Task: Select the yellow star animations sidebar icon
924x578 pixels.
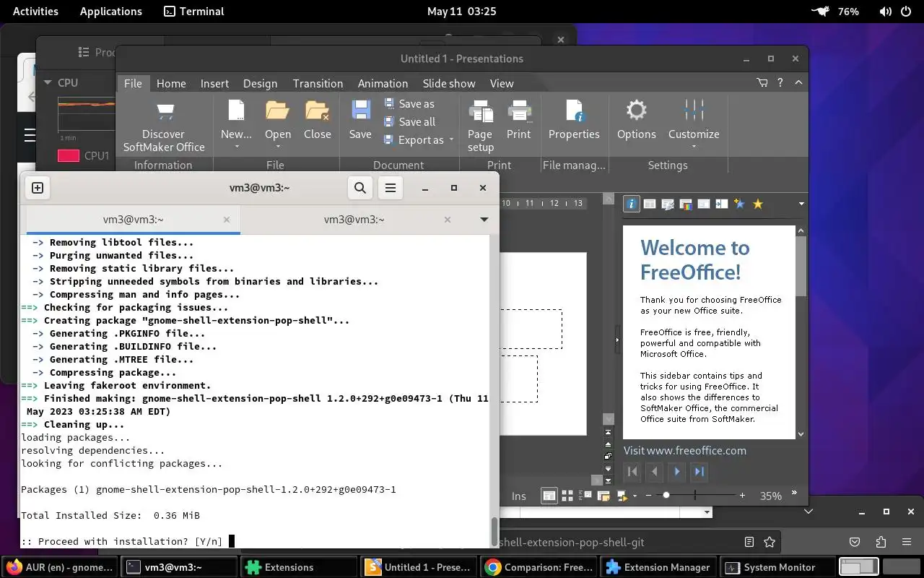Action: tap(757, 204)
